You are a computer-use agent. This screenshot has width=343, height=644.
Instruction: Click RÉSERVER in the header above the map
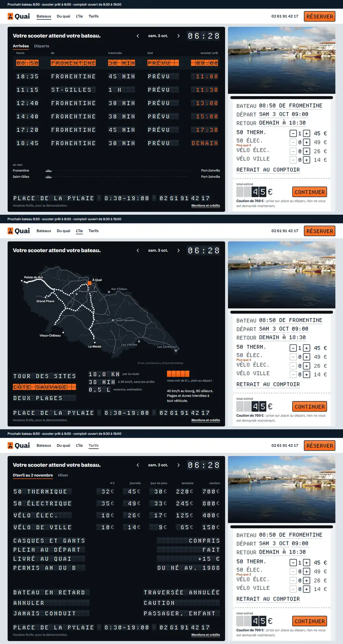pyautogui.click(x=320, y=231)
